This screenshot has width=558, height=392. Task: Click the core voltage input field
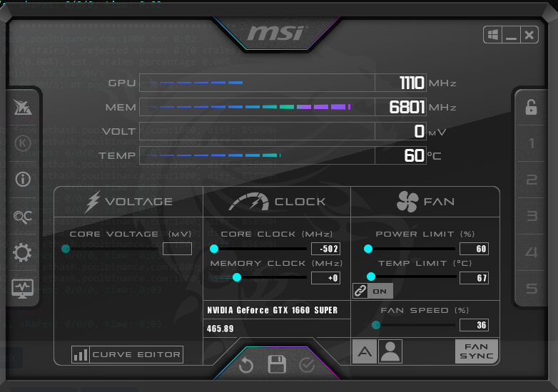[x=177, y=249]
